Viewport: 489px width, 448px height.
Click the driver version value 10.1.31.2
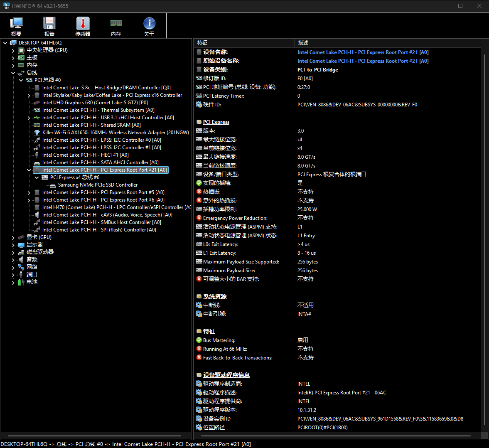click(307, 410)
